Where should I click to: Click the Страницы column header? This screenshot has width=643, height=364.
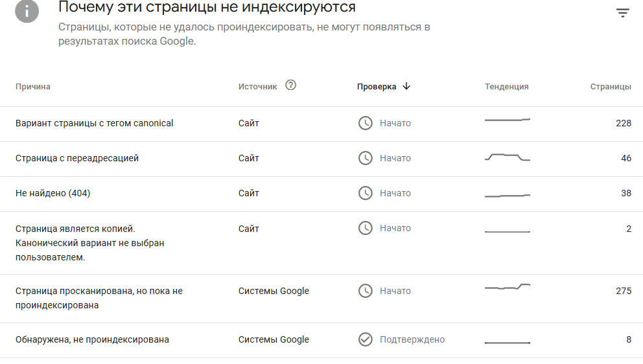click(x=611, y=87)
